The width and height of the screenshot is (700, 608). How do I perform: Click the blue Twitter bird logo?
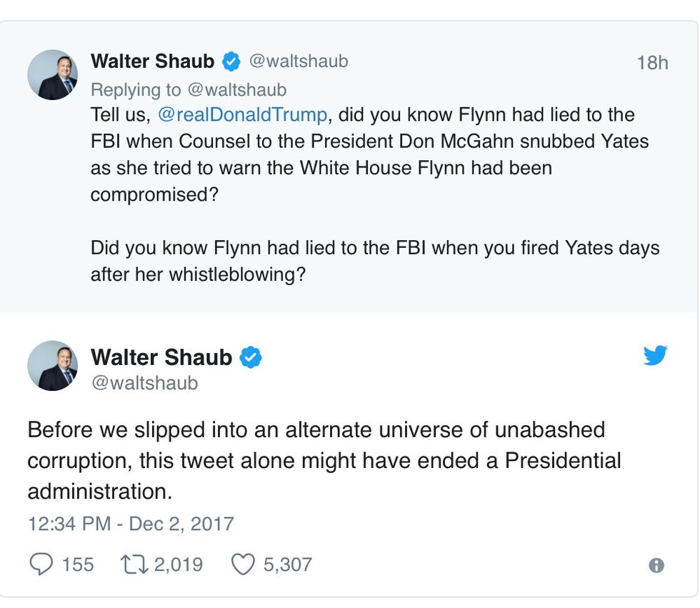[654, 355]
